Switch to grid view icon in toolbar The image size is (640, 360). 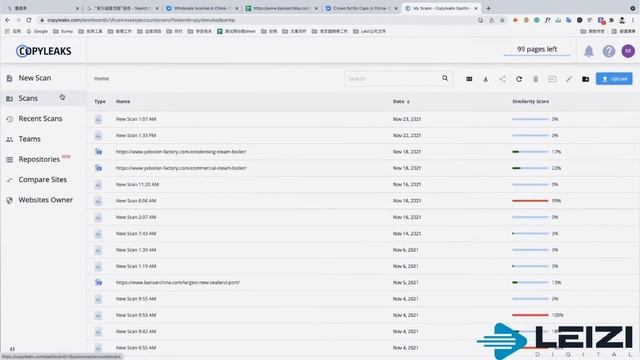(x=469, y=79)
